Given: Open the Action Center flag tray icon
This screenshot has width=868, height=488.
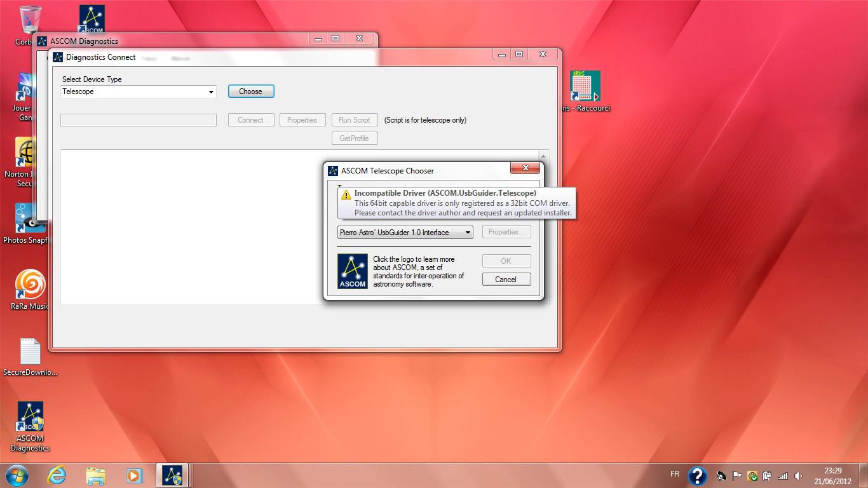Looking at the screenshot, I should point(737,475).
